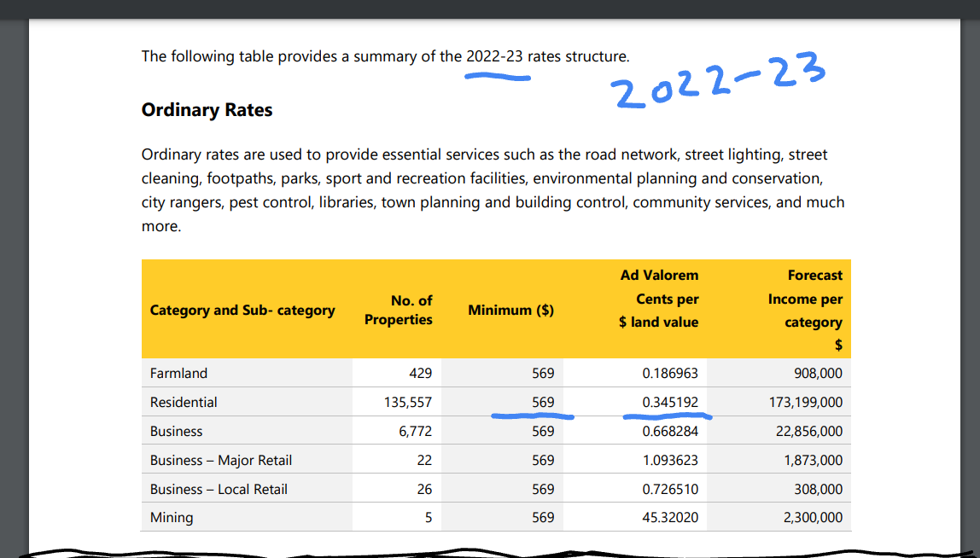980x558 pixels.
Task: Click the Residential forecast income 173,199,000
Action: [x=806, y=402]
